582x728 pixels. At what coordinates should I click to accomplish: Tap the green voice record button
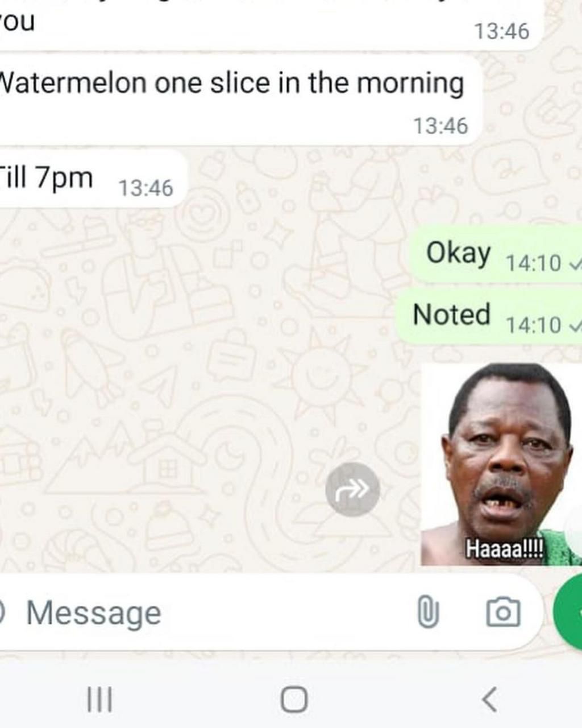(568, 612)
